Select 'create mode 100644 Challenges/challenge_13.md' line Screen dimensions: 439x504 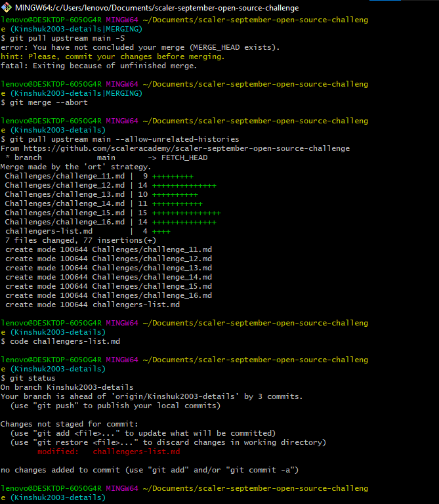(x=109, y=268)
